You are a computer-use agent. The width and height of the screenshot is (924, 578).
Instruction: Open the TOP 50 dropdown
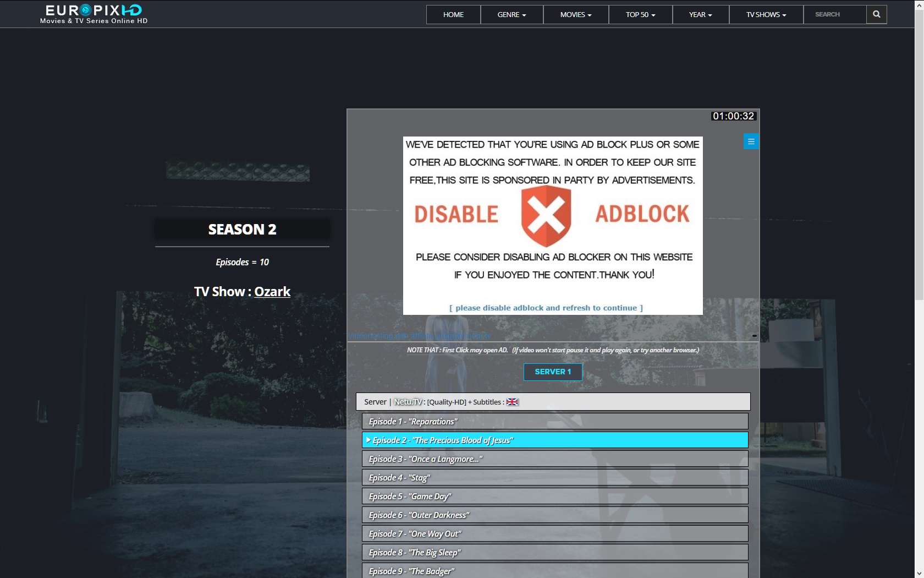click(640, 14)
